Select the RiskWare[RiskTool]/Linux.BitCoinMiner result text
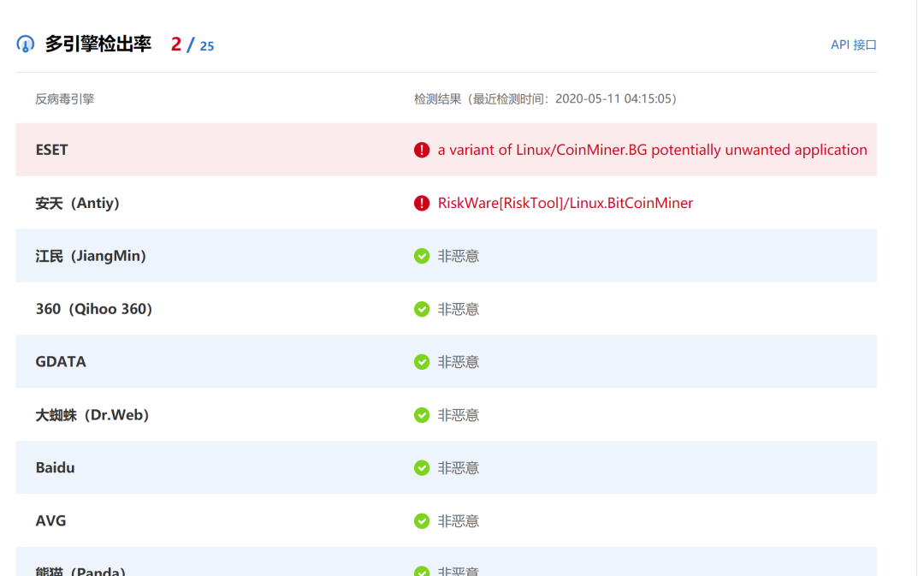 click(x=566, y=203)
